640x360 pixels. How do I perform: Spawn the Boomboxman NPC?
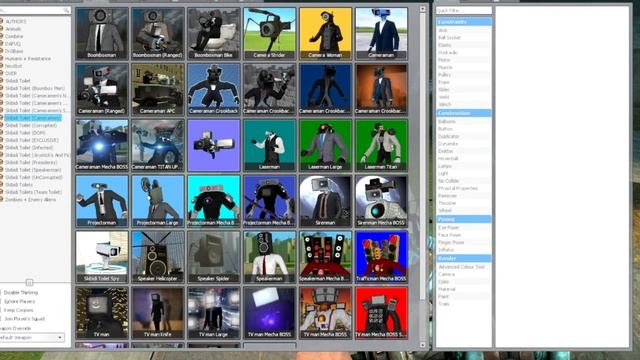click(102, 33)
